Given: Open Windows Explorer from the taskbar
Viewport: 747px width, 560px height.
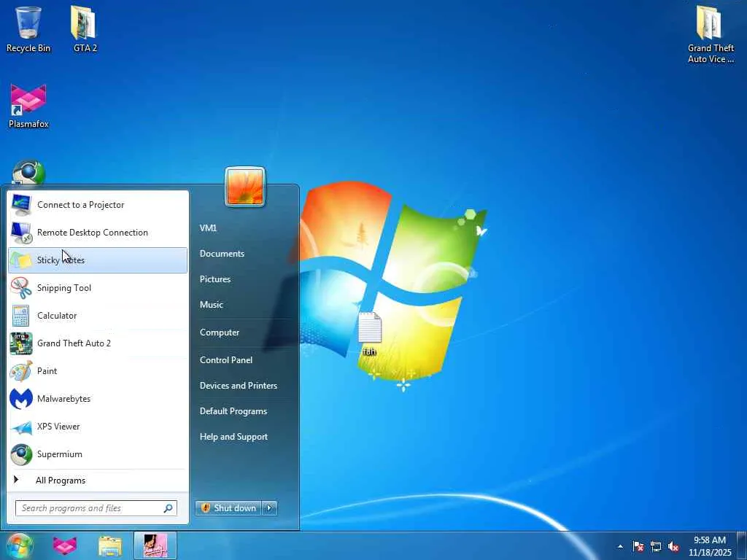Looking at the screenshot, I should tap(110, 545).
